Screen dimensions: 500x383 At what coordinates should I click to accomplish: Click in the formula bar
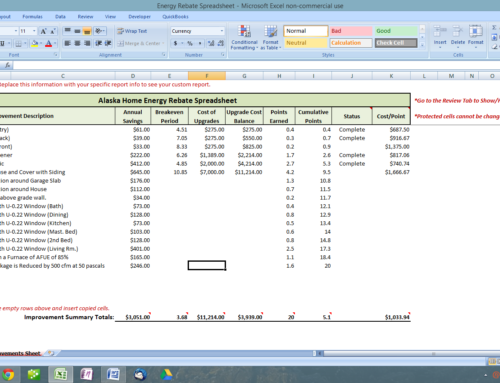tap(257, 65)
